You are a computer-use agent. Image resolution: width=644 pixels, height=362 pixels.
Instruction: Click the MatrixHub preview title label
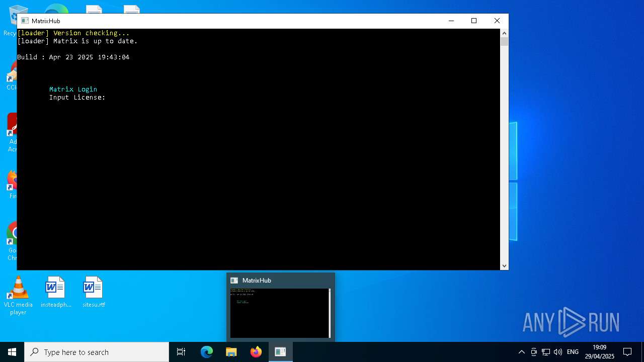[257, 280]
